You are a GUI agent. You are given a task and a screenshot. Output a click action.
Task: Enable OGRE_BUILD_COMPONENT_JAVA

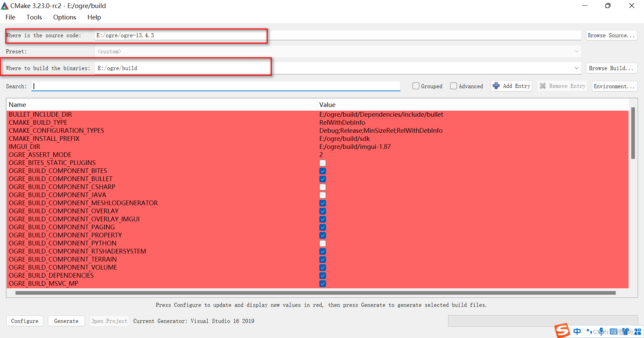(323, 195)
